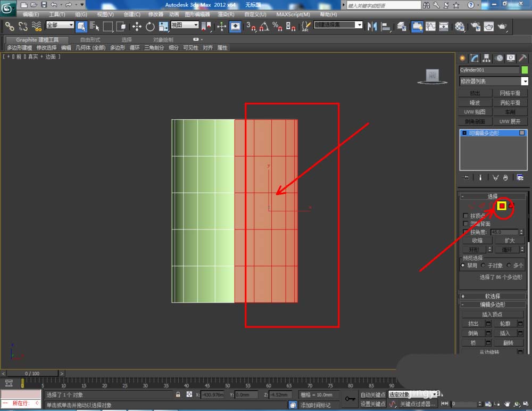Click the Save File floppy icon
Image resolution: width=532 pixels, height=411 pixels.
(x=44, y=5)
